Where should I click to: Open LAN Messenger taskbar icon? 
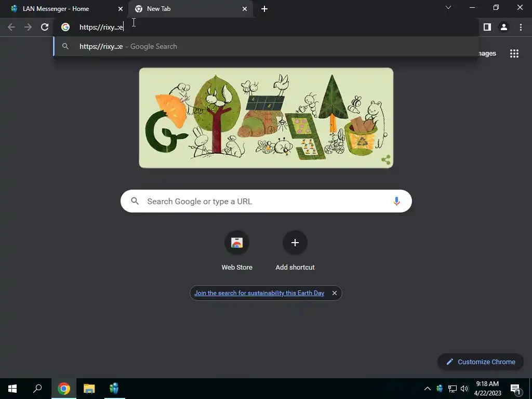(114, 389)
